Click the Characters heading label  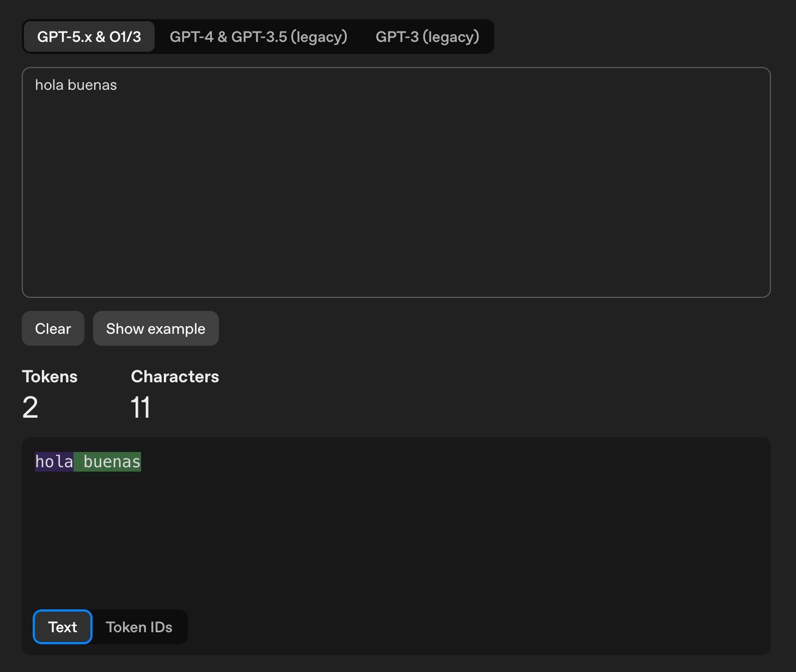point(175,376)
